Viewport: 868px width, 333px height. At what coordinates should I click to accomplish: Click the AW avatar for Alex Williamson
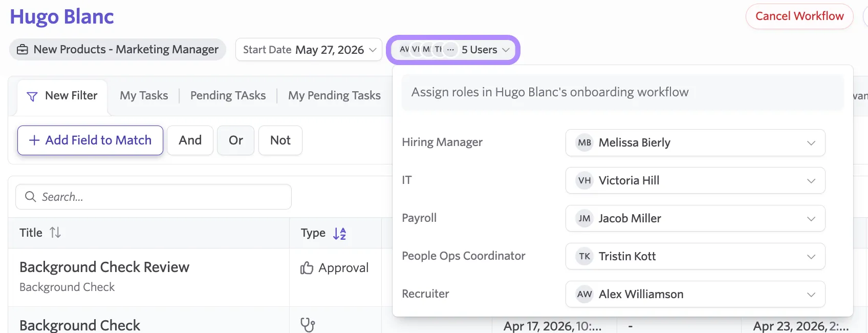tap(584, 294)
